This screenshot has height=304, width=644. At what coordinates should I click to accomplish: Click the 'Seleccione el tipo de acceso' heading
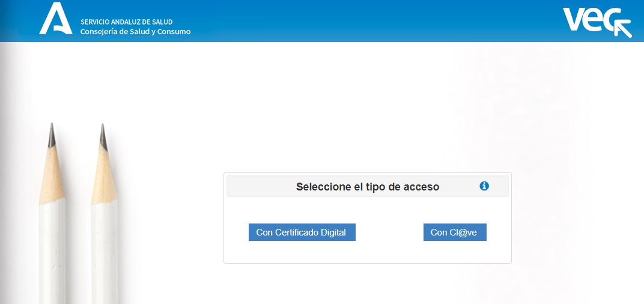tap(368, 187)
